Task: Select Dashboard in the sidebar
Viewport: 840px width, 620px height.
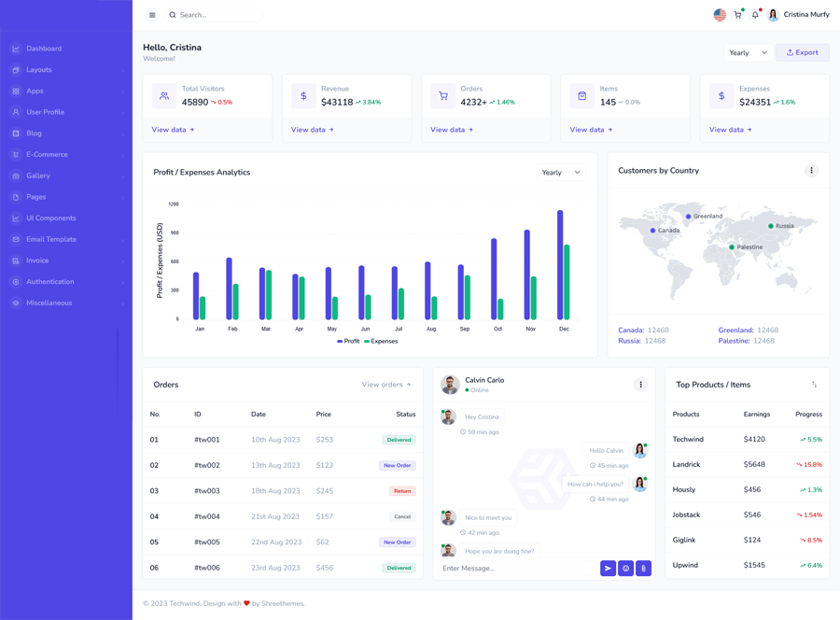Action: point(44,49)
